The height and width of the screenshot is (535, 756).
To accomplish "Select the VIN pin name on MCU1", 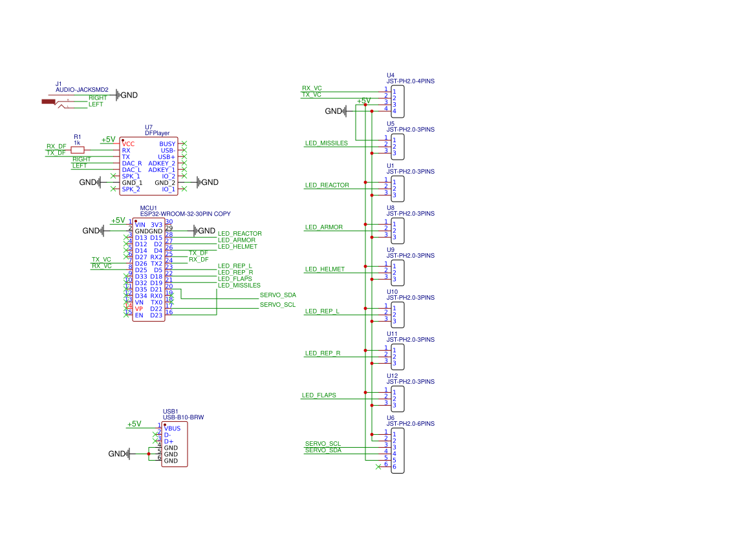I will coord(140,225).
